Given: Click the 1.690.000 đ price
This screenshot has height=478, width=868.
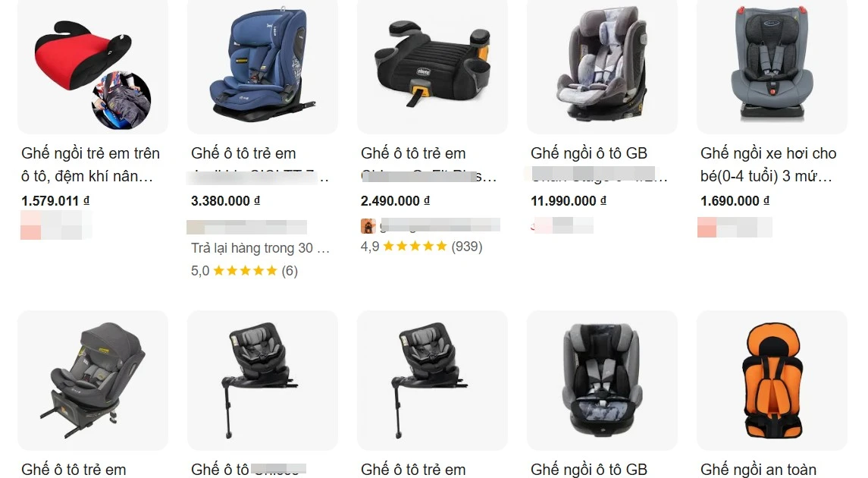Looking at the screenshot, I should [735, 201].
